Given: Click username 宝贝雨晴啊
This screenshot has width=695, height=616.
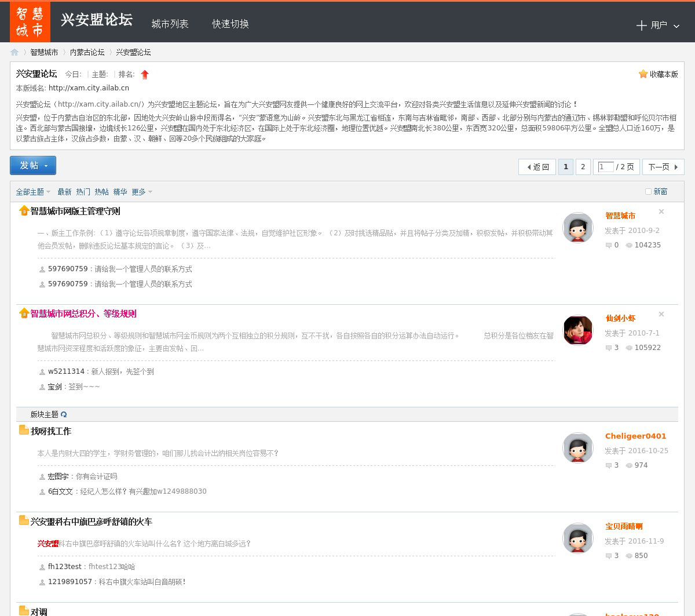Looking at the screenshot, I should [x=624, y=526].
